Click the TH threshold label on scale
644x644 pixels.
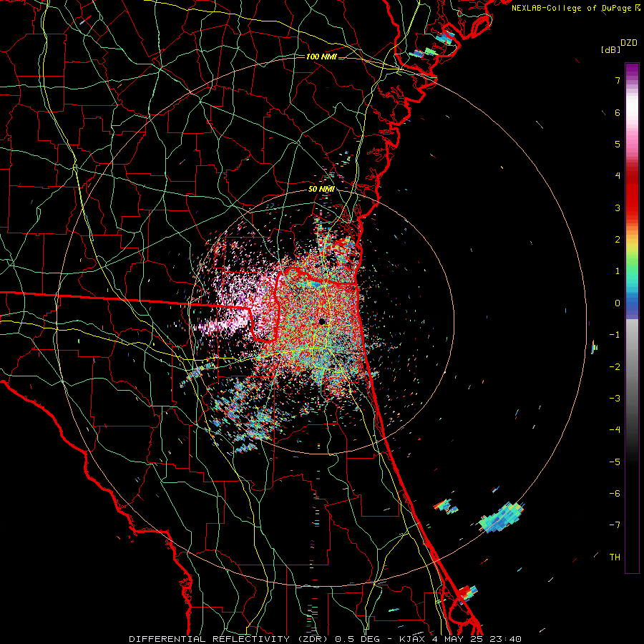click(615, 557)
